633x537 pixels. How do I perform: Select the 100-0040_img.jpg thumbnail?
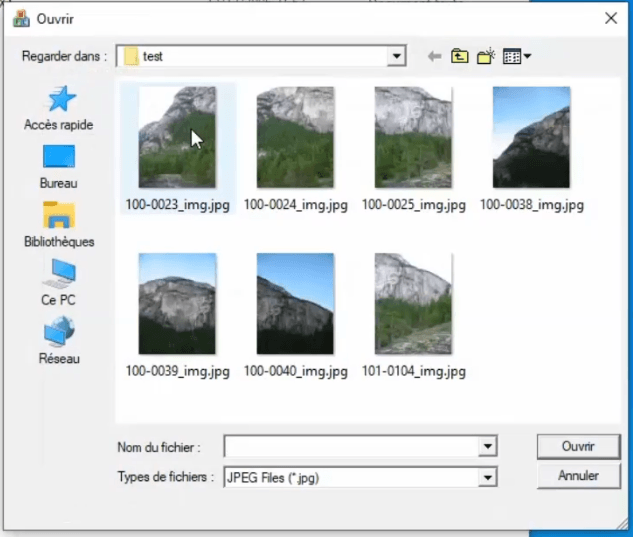click(x=295, y=304)
